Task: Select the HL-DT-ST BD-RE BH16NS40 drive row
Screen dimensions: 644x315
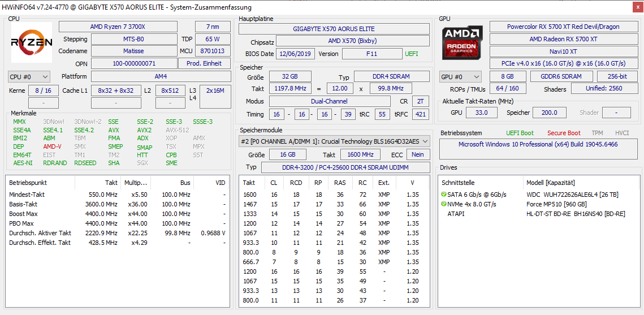Action: click(x=538, y=214)
